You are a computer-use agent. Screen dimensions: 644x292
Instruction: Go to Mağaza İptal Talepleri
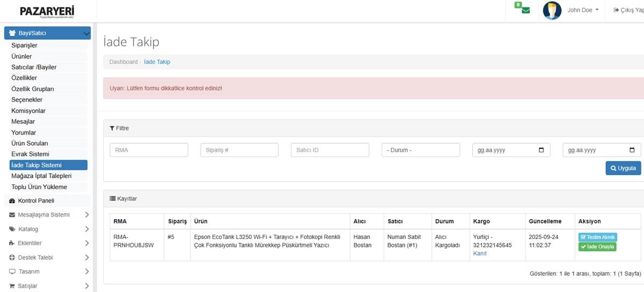point(41,176)
